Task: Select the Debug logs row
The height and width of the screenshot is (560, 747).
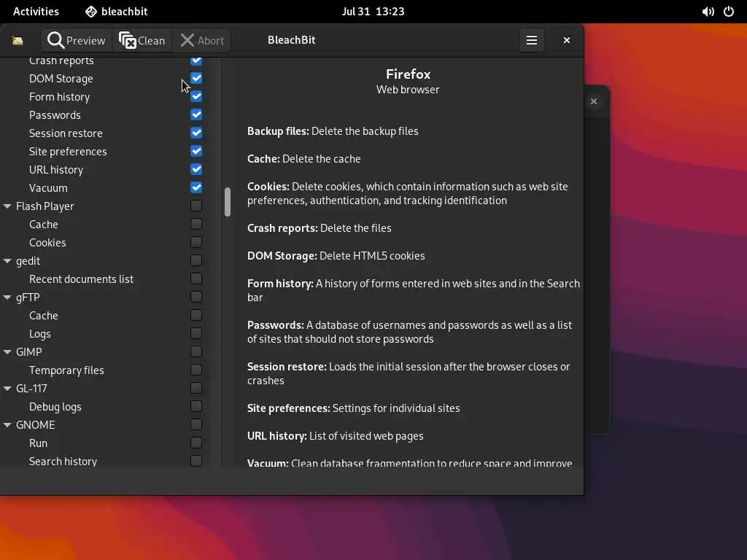Action: pyautogui.click(x=105, y=407)
